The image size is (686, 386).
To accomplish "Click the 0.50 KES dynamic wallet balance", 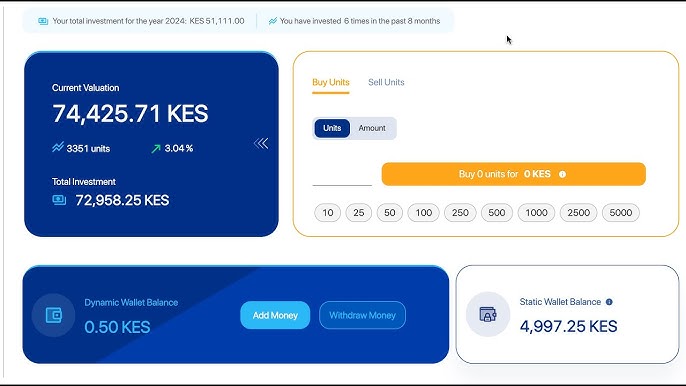I will coord(117,327).
